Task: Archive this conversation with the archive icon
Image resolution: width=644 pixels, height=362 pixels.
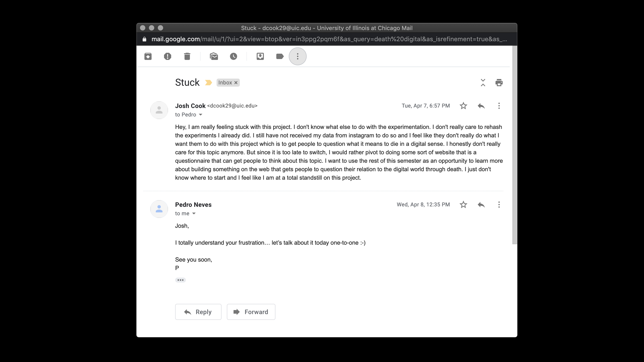Action: (x=148, y=56)
